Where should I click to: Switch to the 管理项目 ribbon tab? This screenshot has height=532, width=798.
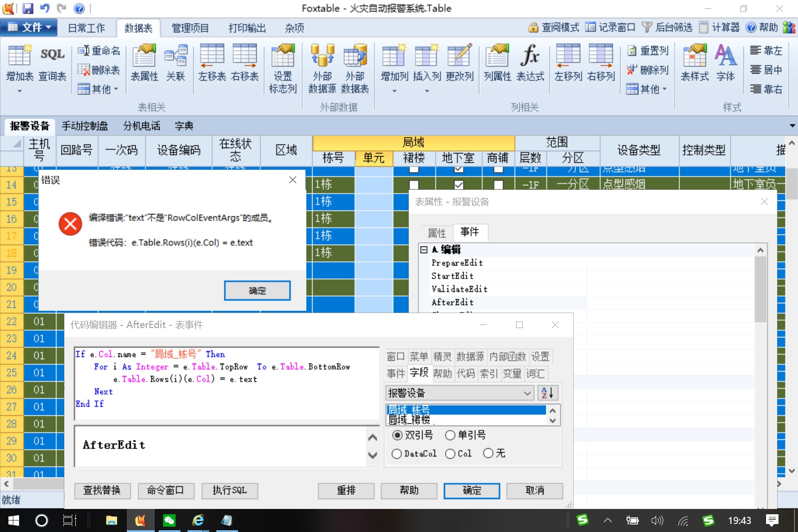pyautogui.click(x=190, y=28)
